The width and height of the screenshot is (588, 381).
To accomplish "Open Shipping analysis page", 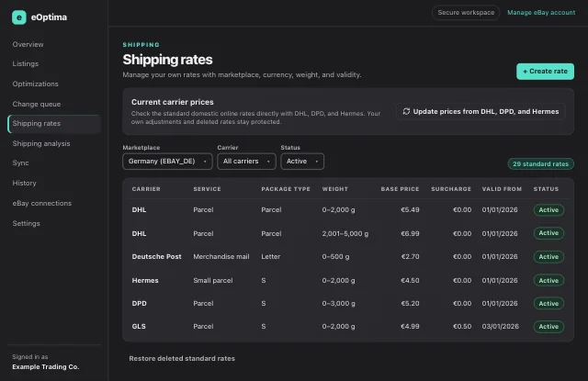I will [41, 143].
